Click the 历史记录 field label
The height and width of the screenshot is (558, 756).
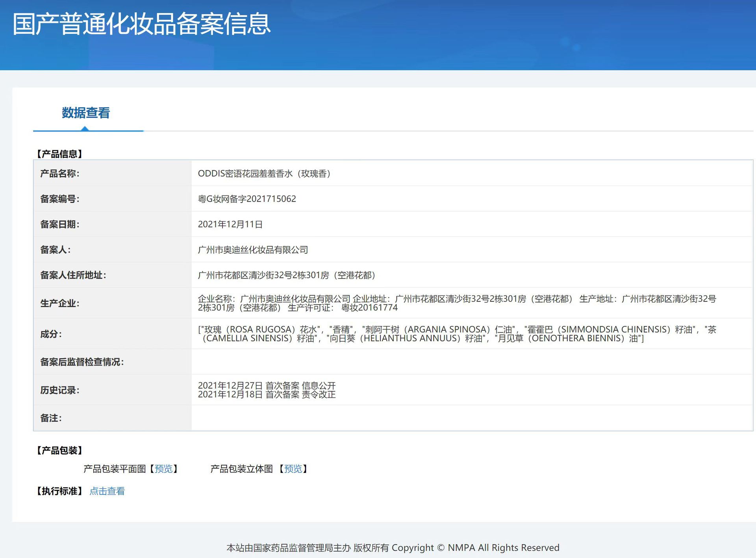(x=60, y=390)
